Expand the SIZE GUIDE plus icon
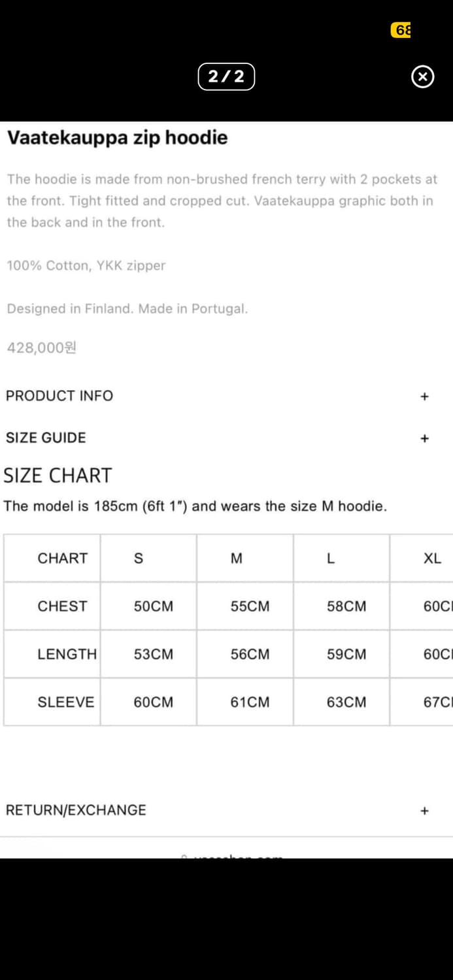 [424, 438]
